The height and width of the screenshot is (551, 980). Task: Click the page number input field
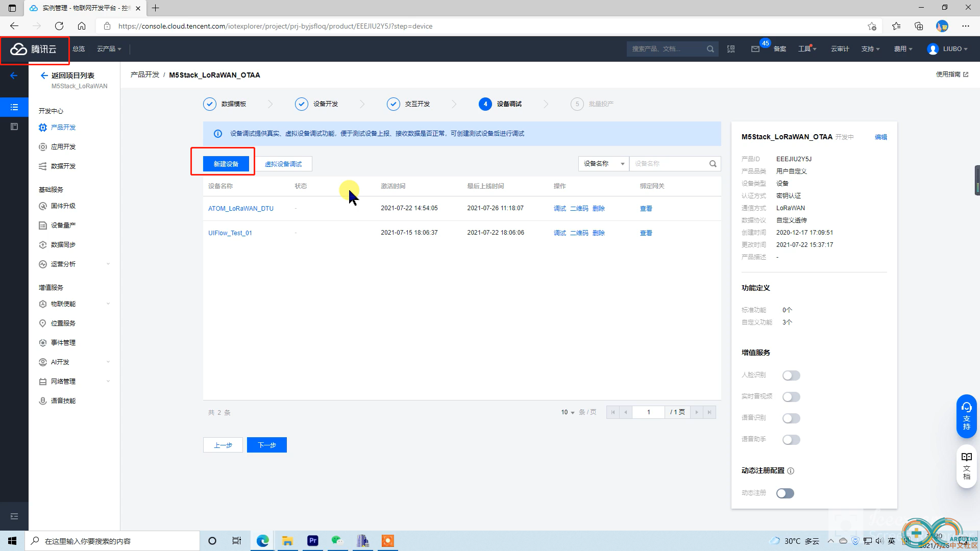click(x=648, y=412)
